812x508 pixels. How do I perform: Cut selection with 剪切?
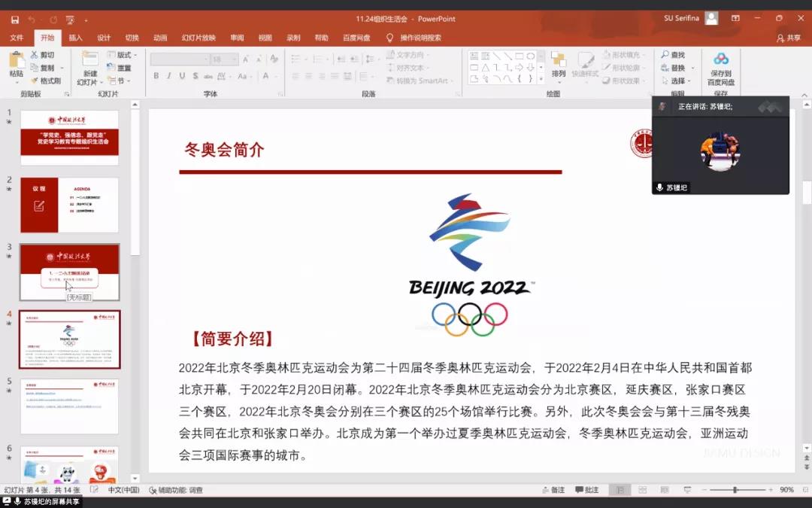pyautogui.click(x=42, y=54)
